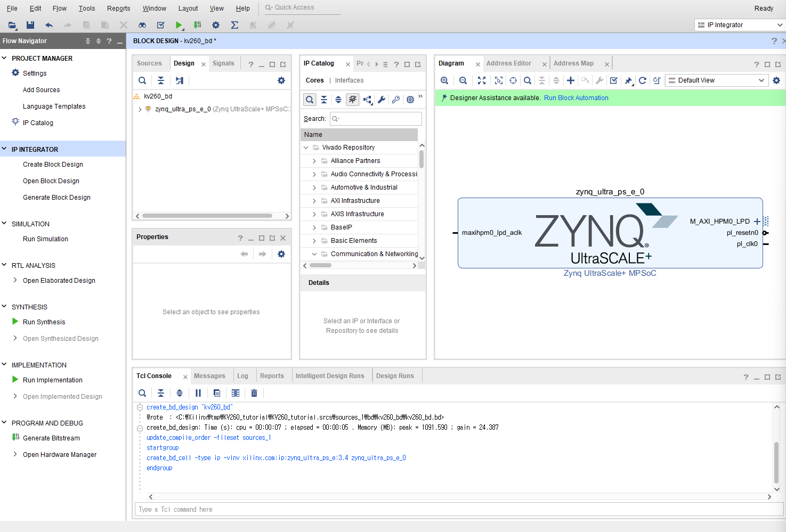
Task: Click the Generate Bitstream toolbar icon
Action: (197, 25)
